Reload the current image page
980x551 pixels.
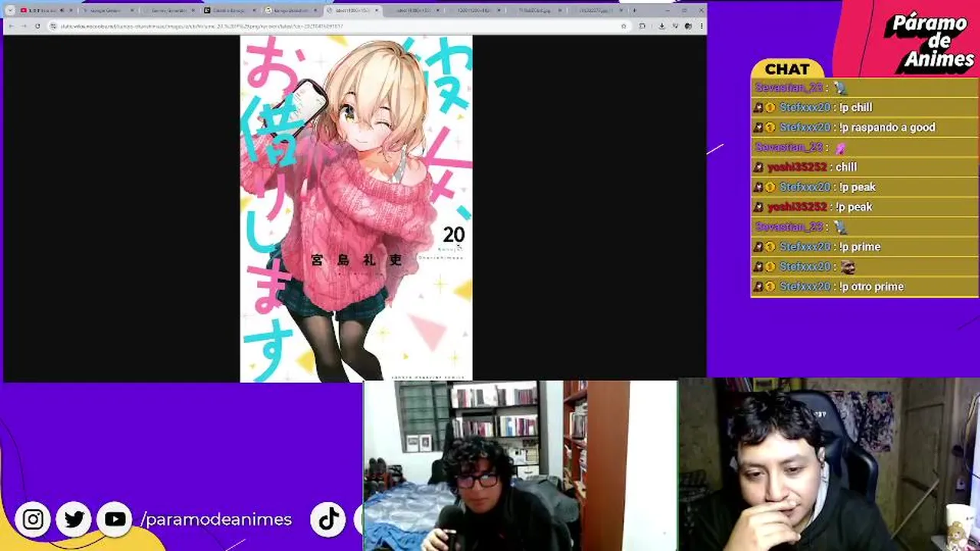(37, 26)
